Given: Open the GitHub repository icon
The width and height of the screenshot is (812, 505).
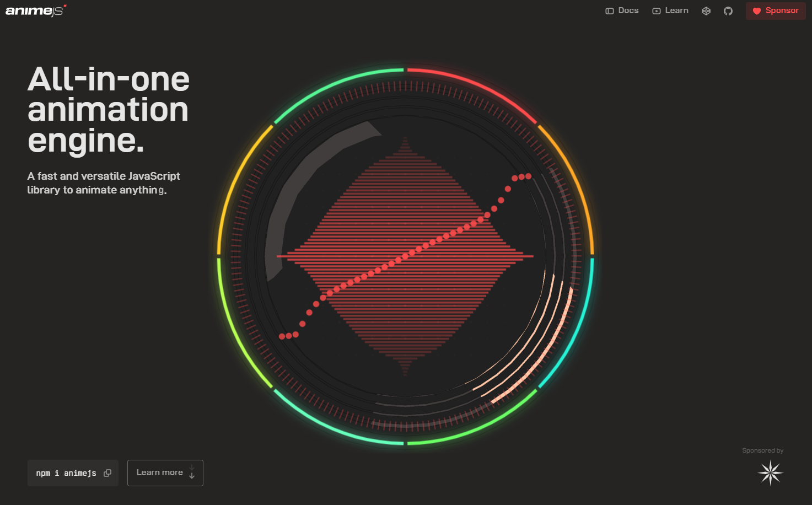Looking at the screenshot, I should [728, 11].
